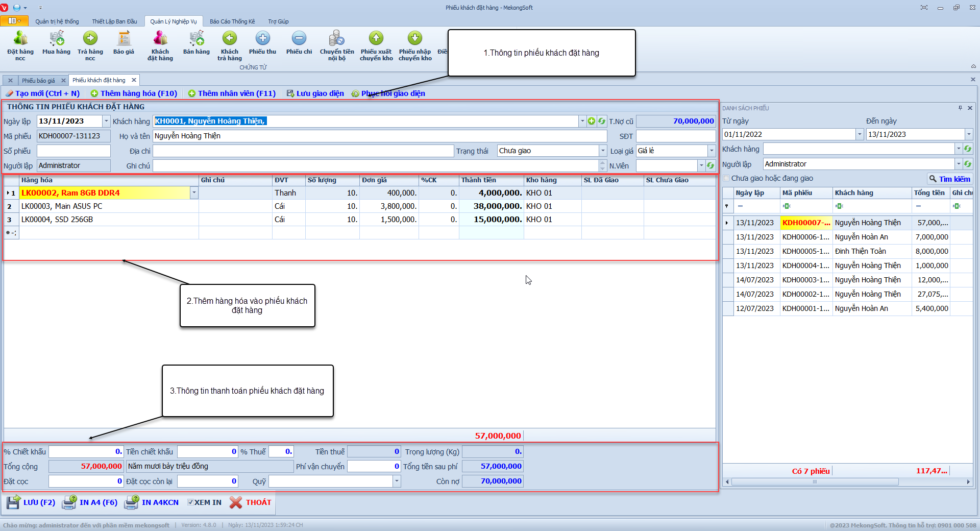Open Bán hàng from the ribbon
Viewport: 980px width, 531px height.
pyautogui.click(x=197, y=39)
